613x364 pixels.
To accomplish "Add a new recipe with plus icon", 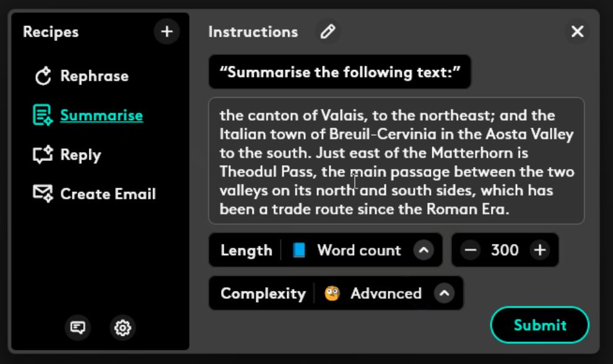I will coord(167,32).
